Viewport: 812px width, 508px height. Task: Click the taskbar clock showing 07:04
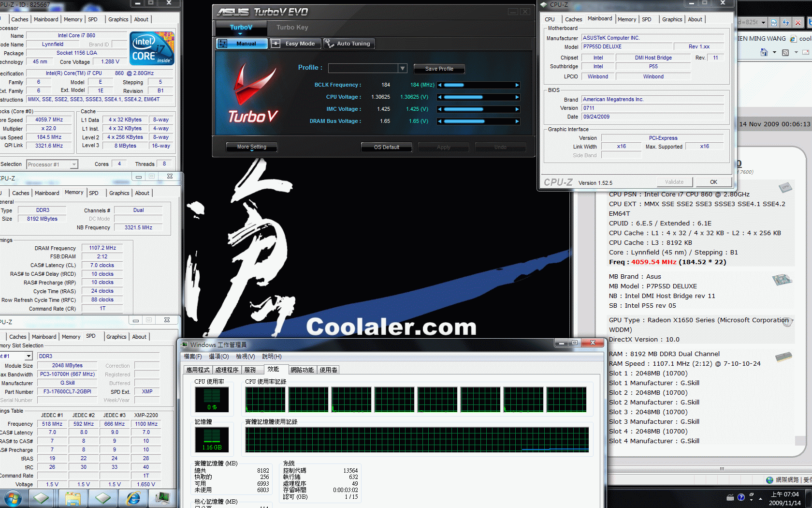tap(785, 498)
